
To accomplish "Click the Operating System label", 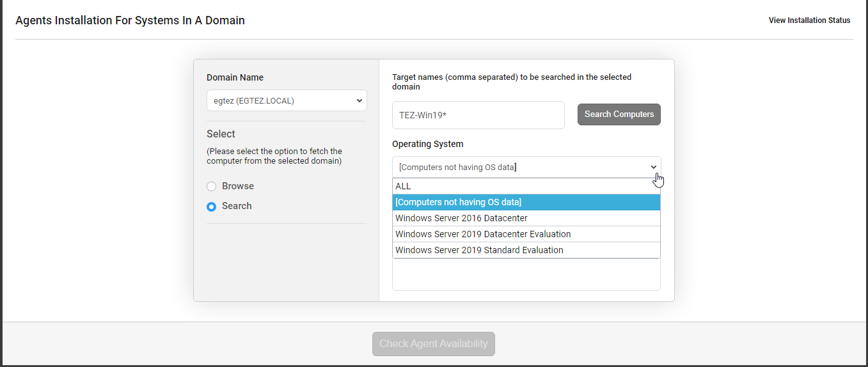I will [x=428, y=144].
